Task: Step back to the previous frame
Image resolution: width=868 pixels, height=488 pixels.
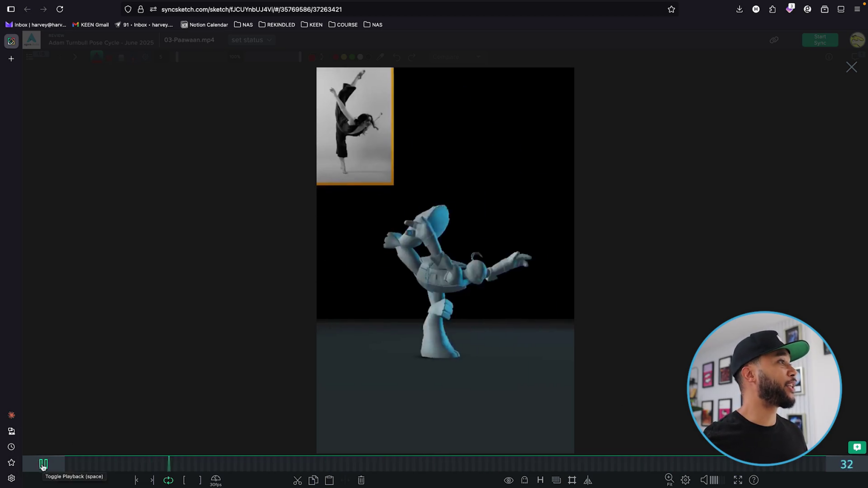Action: (136, 480)
